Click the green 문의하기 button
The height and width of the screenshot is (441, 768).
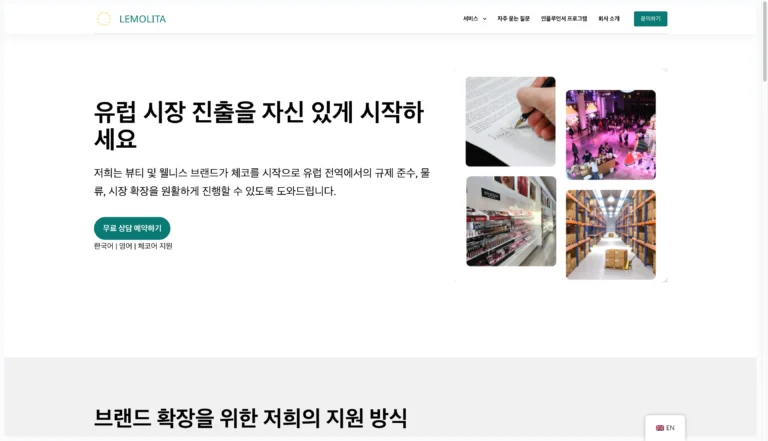pyautogui.click(x=650, y=19)
